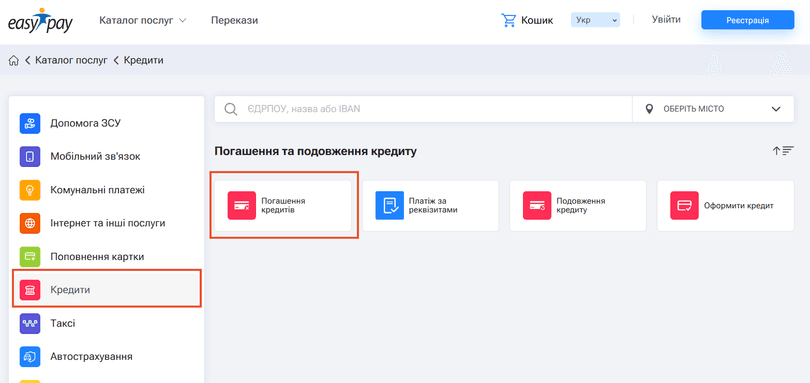Click the Реєстрація button
This screenshot has width=810, height=383.
click(x=747, y=21)
